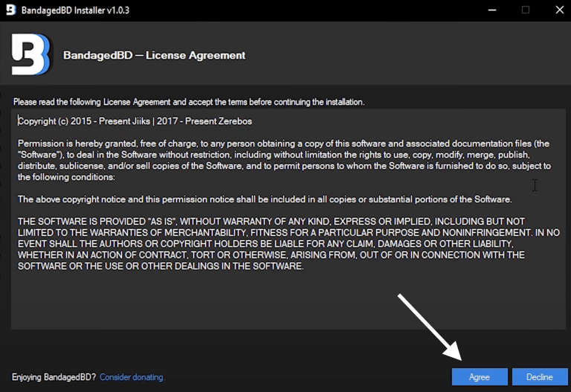This screenshot has height=392, width=571.
Task: Open the Consider donating link
Action: pyautogui.click(x=132, y=377)
